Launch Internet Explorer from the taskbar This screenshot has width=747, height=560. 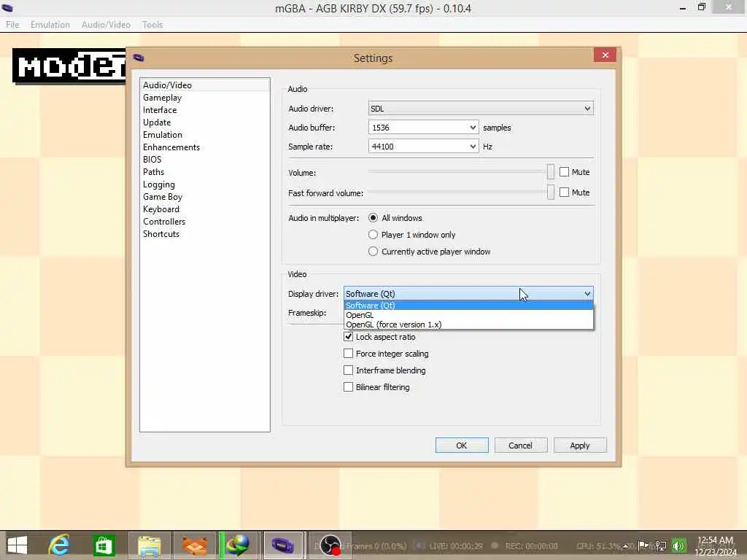pyautogui.click(x=59, y=545)
